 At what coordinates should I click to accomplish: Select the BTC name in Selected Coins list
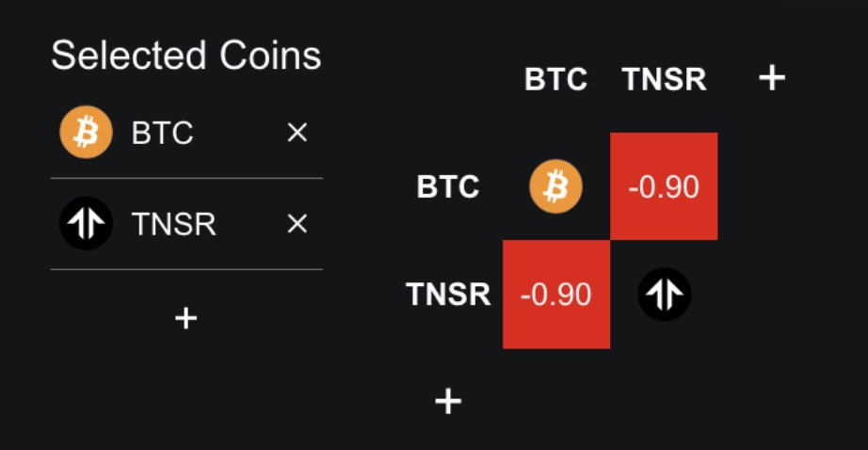pos(163,134)
